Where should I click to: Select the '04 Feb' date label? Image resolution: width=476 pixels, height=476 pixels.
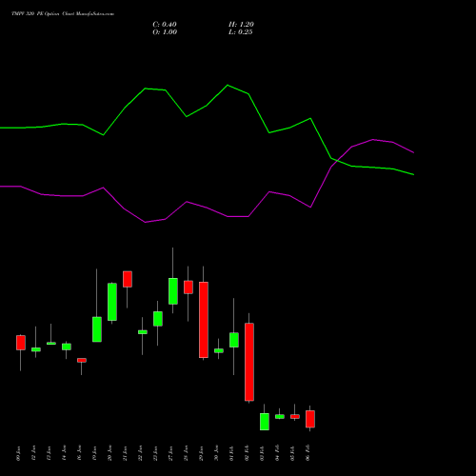[277, 453]
